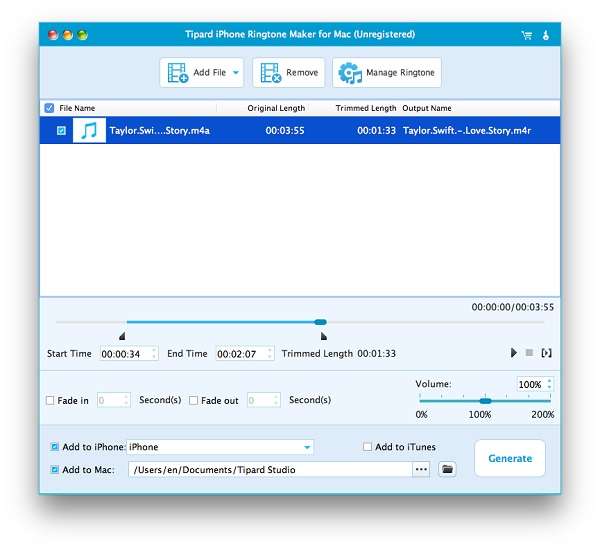Click the Trimmed Length column header
Viewport: 600px width, 550px height.
[x=366, y=108]
